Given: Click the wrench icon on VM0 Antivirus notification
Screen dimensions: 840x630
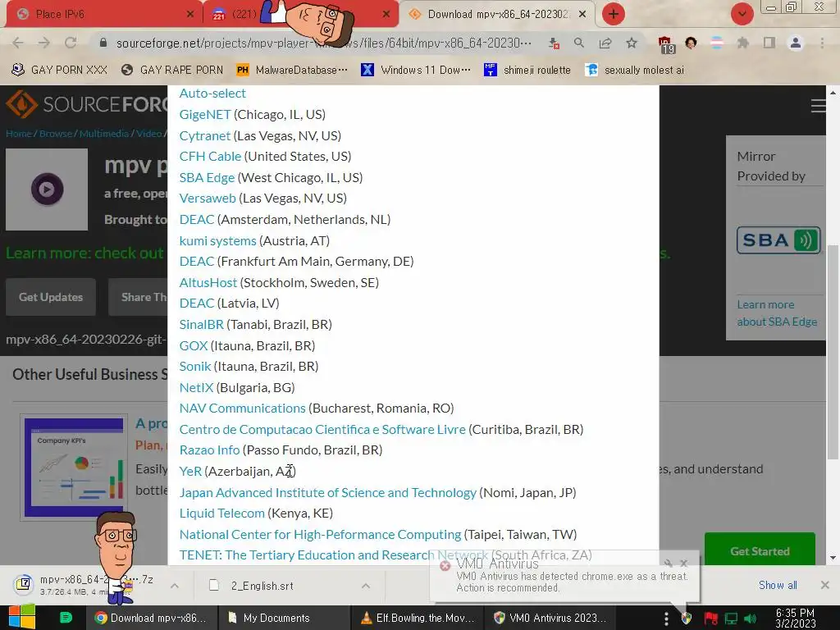Looking at the screenshot, I should 668,563.
